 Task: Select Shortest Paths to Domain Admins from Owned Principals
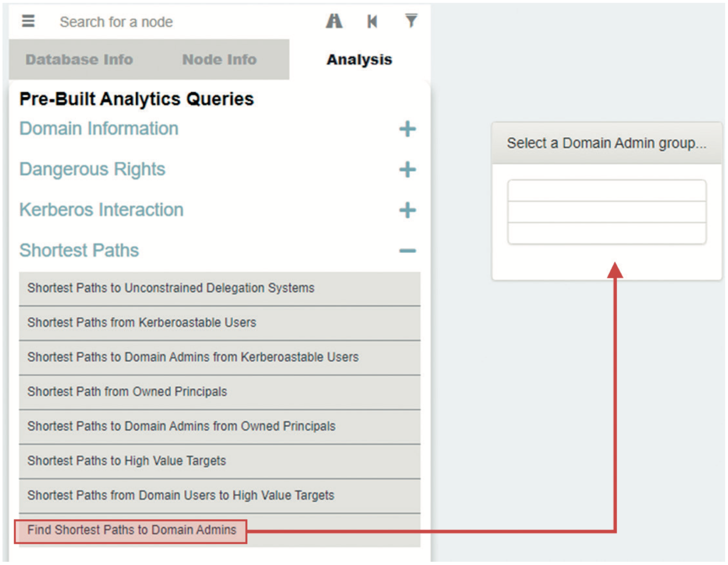click(181, 426)
